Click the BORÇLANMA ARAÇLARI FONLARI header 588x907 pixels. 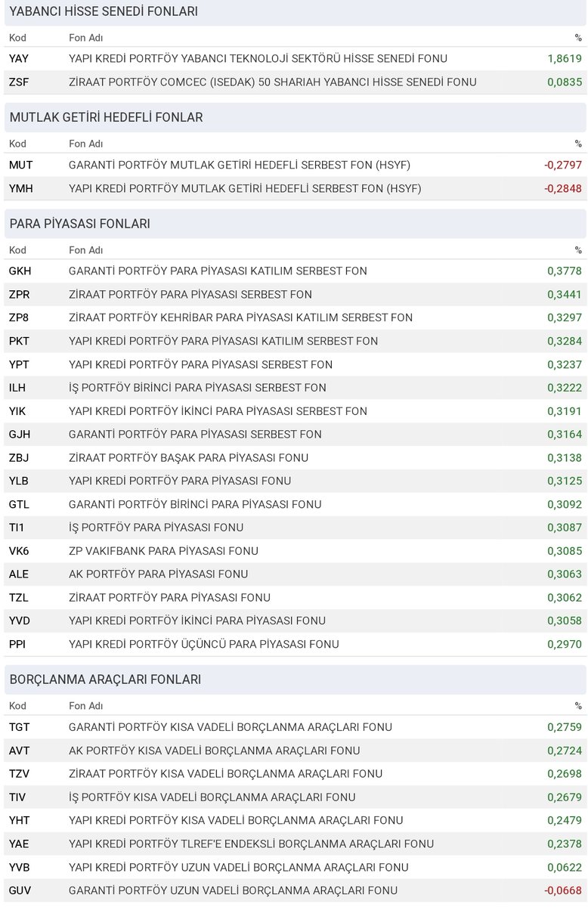(105, 680)
